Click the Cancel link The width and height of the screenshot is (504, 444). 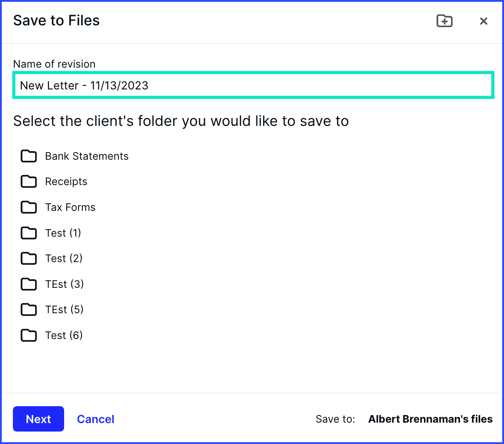tap(95, 419)
